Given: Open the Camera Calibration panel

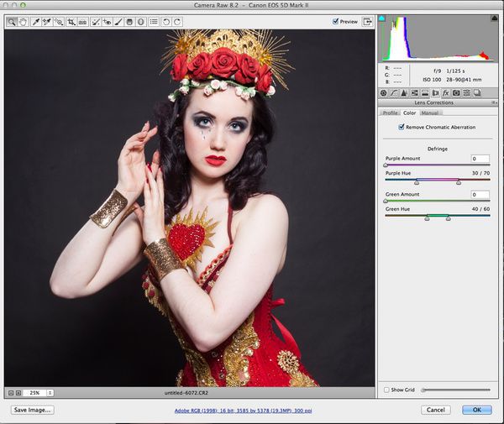Looking at the screenshot, I should pos(456,92).
